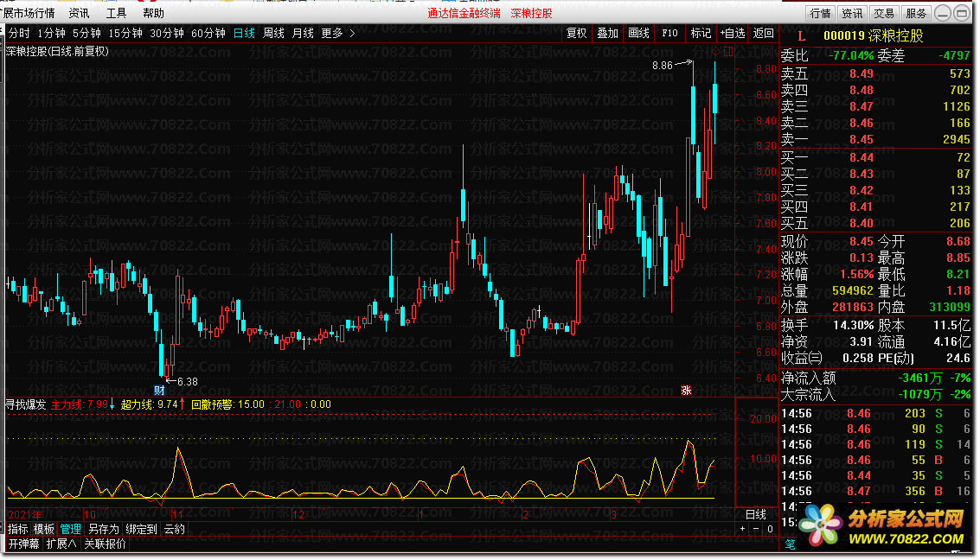Click the 服务 service button
The image size is (980, 560).
916,13
